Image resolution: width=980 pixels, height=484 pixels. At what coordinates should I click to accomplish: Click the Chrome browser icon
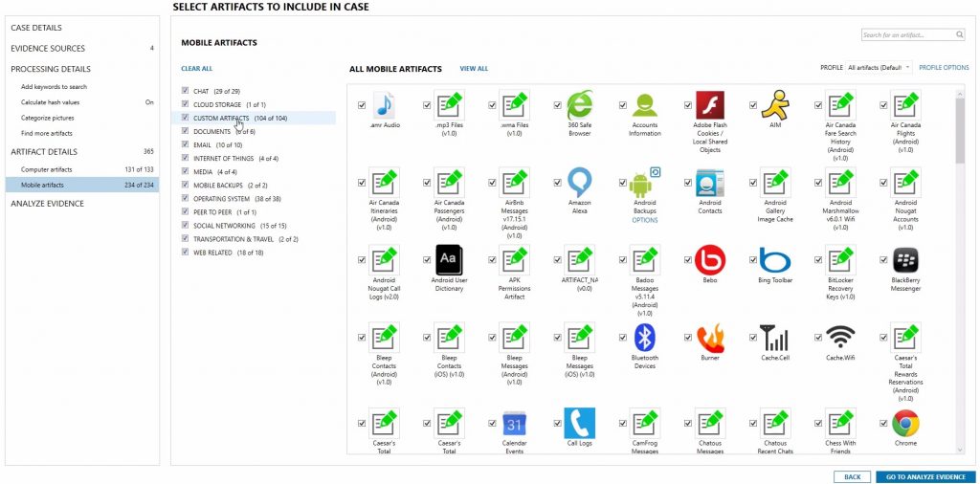click(x=905, y=424)
